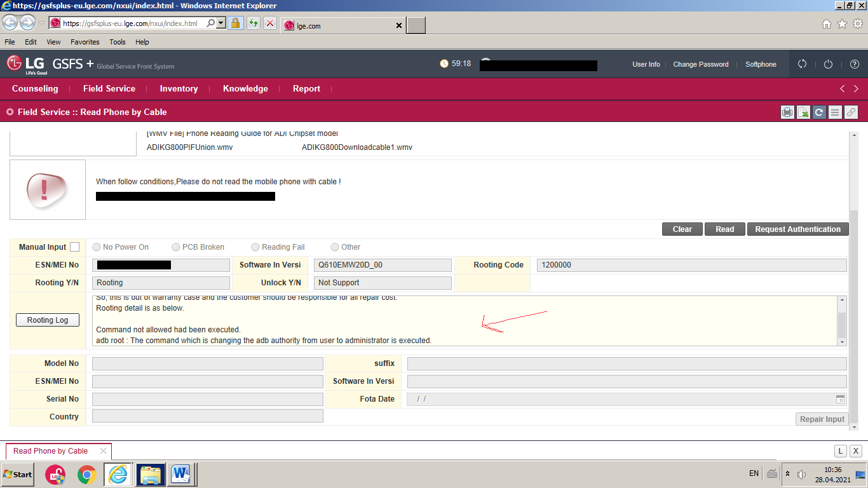Click the Model No input field
The height and width of the screenshot is (488, 868).
pyautogui.click(x=207, y=363)
